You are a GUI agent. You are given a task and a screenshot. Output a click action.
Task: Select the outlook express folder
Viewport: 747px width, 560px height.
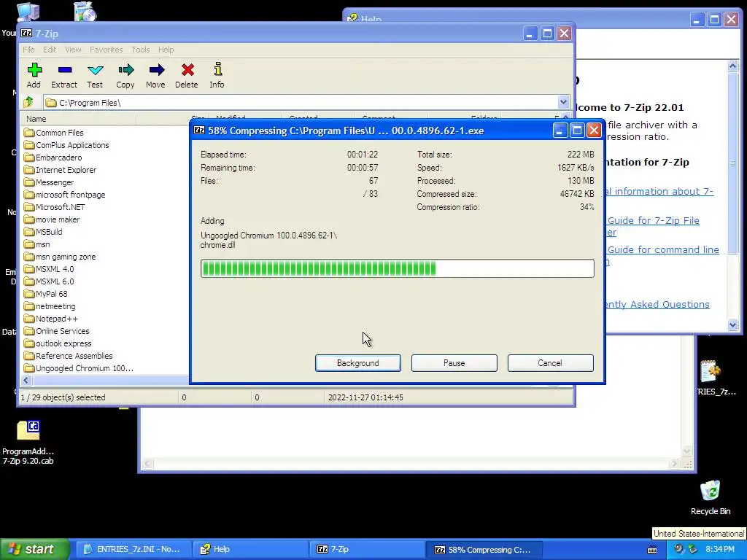pyautogui.click(x=58, y=343)
